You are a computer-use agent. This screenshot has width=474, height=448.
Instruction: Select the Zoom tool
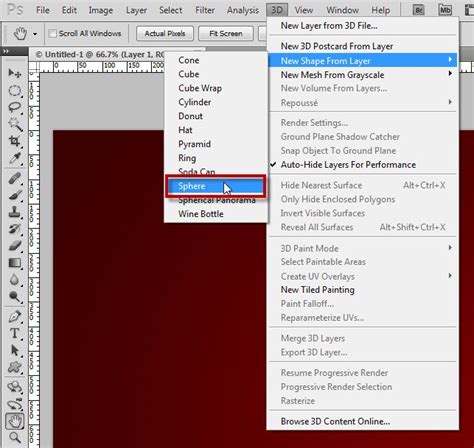point(15,437)
